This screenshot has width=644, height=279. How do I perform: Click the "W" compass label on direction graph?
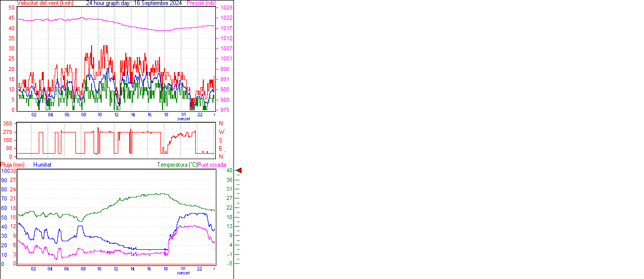(221, 132)
